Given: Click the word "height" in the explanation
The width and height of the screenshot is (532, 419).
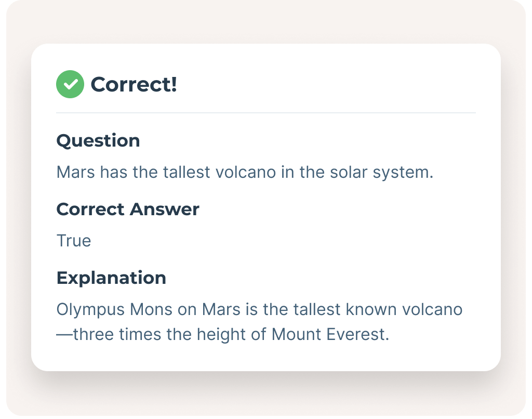Looking at the screenshot, I should point(218,334).
